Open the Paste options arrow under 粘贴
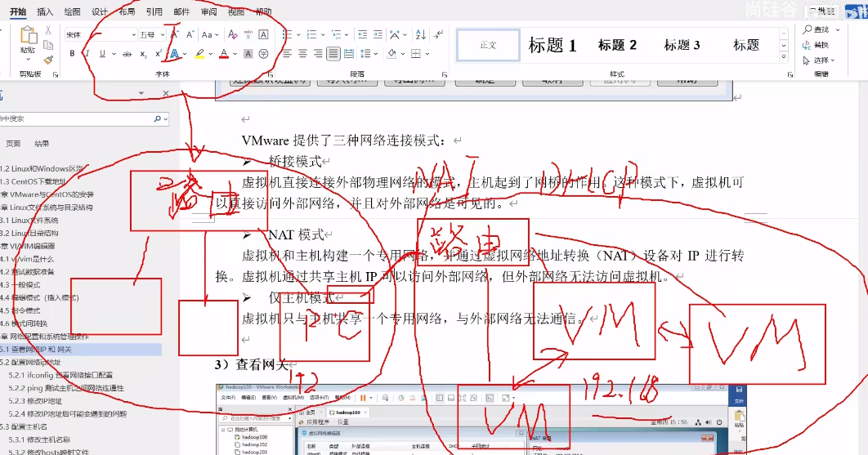The width and height of the screenshot is (868, 455). [29, 58]
